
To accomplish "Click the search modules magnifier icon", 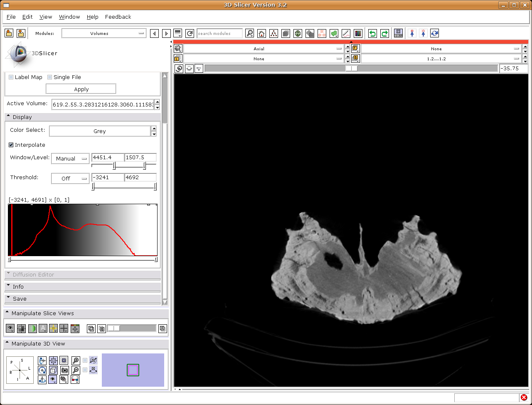I will [249, 34].
